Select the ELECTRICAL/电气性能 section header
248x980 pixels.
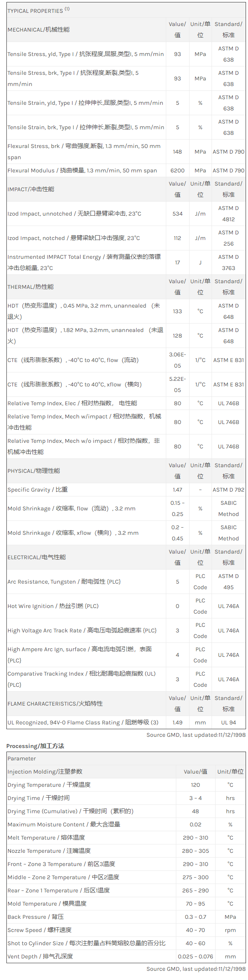pos(36,557)
